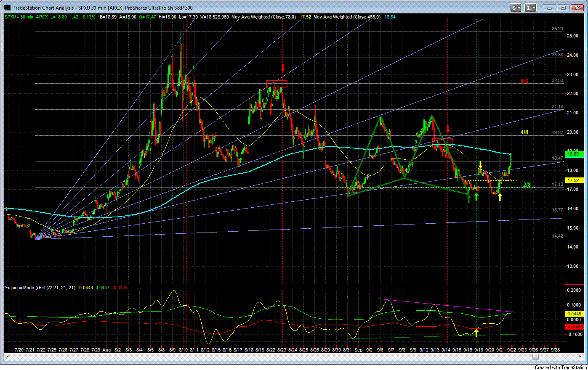Screen dimensions: 588x370
Task: Click the 25.00 price axis value
Action: tap(572, 36)
